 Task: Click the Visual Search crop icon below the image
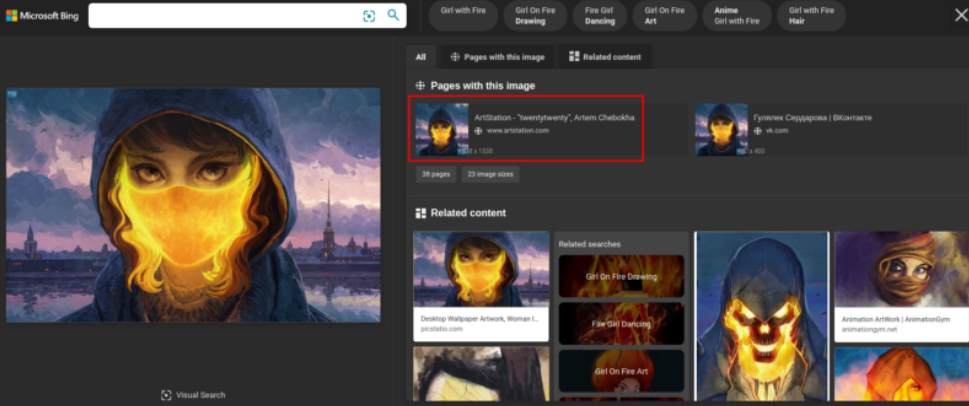pos(166,395)
